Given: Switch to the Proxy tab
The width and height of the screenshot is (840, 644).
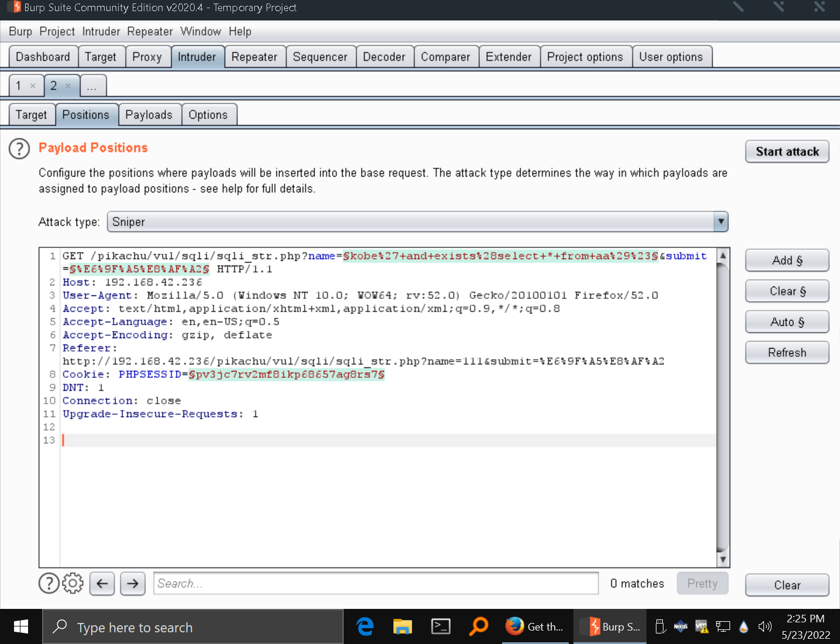Looking at the screenshot, I should coord(147,57).
